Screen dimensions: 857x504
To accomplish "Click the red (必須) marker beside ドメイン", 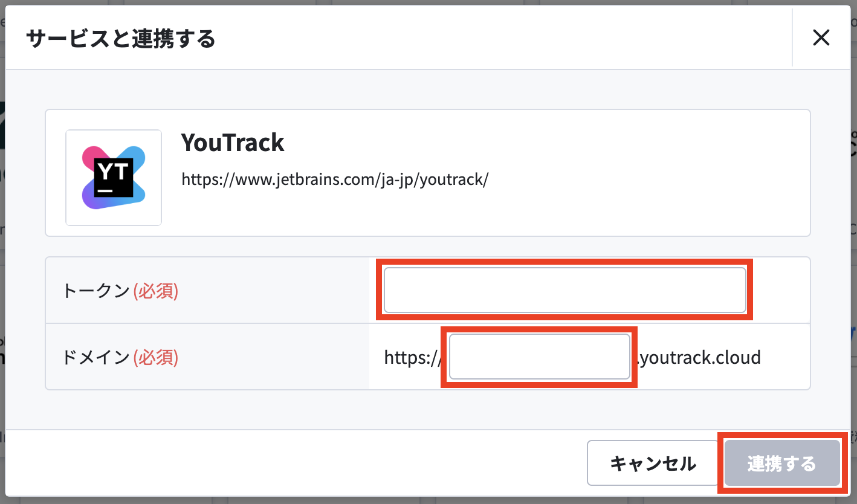I will (x=155, y=357).
